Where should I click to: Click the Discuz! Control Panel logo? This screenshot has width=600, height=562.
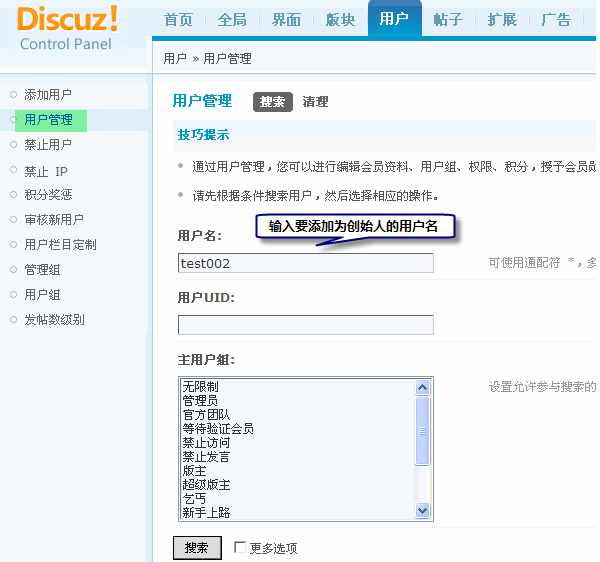pyautogui.click(x=67, y=28)
